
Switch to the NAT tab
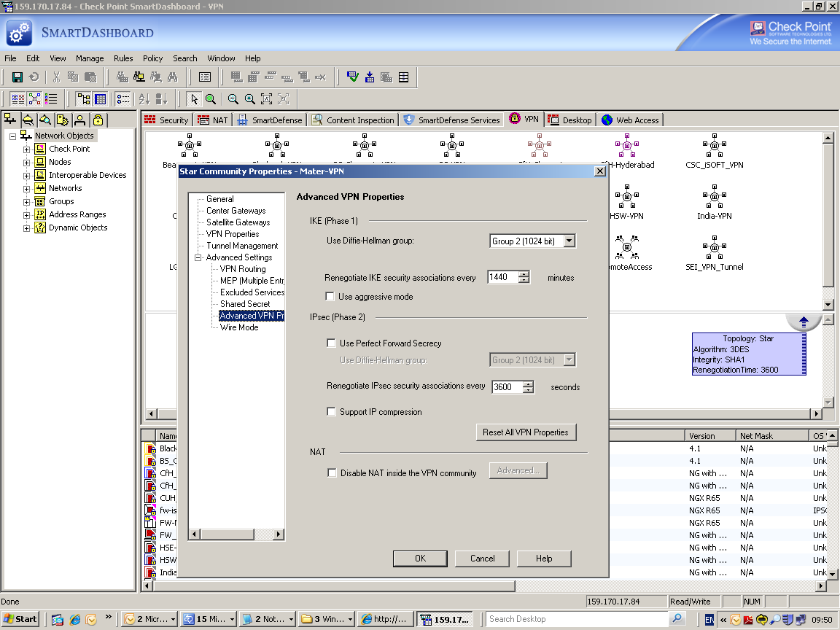213,120
